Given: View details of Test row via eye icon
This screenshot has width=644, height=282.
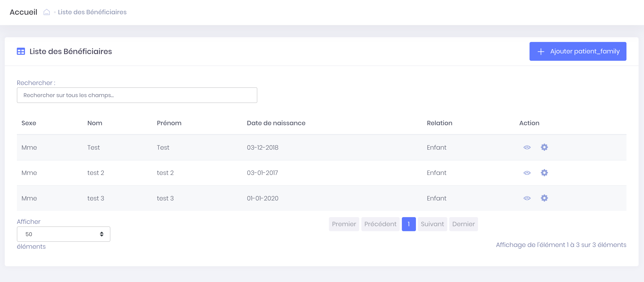Looking at the screenshot, I should pyautogui.click(x=527, y=147).
